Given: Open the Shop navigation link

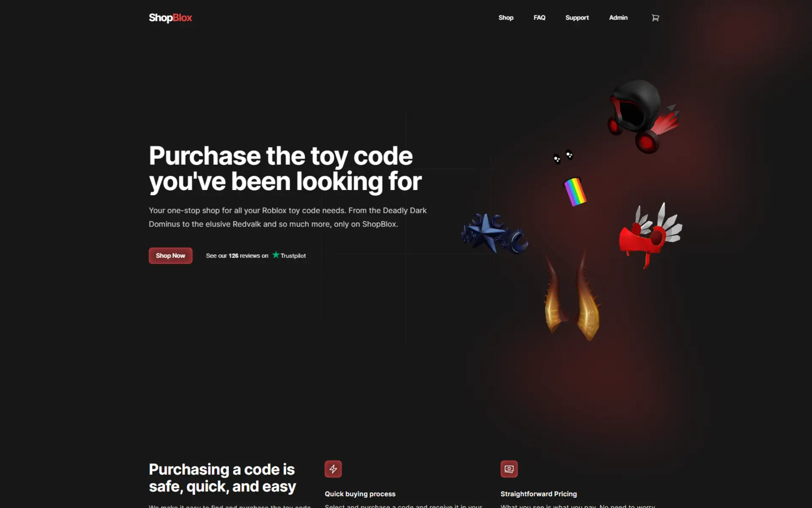Looking at the screenshot, I should [x=506, y=18].
